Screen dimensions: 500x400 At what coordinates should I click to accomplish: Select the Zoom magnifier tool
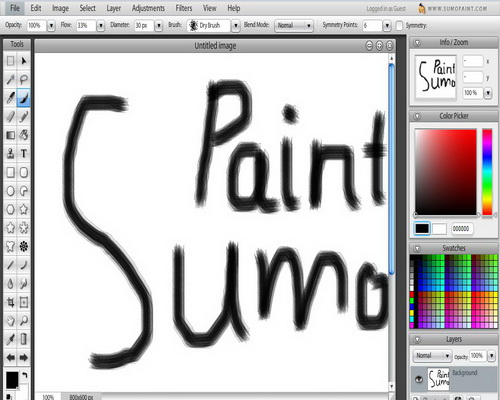(x=24, y=321)
